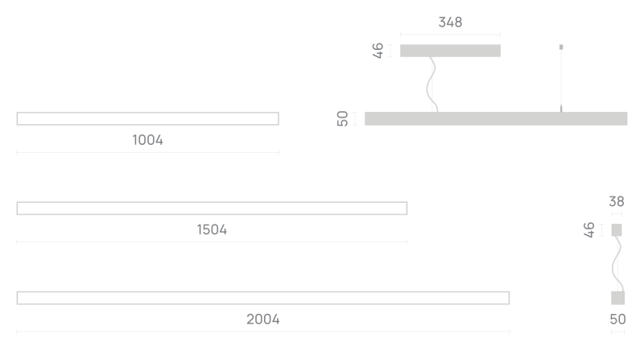Click the 50 label under the end-view square
The image size is (644, 351).
tap(617, 319)
